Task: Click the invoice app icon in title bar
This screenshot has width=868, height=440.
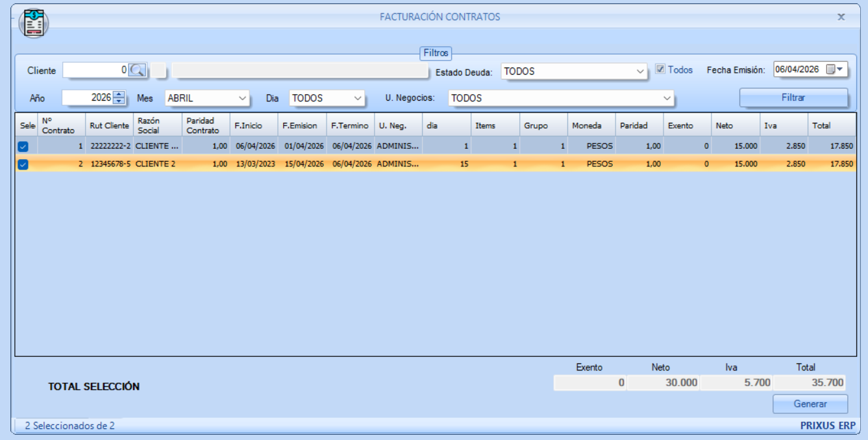Action: pos(34,23)
